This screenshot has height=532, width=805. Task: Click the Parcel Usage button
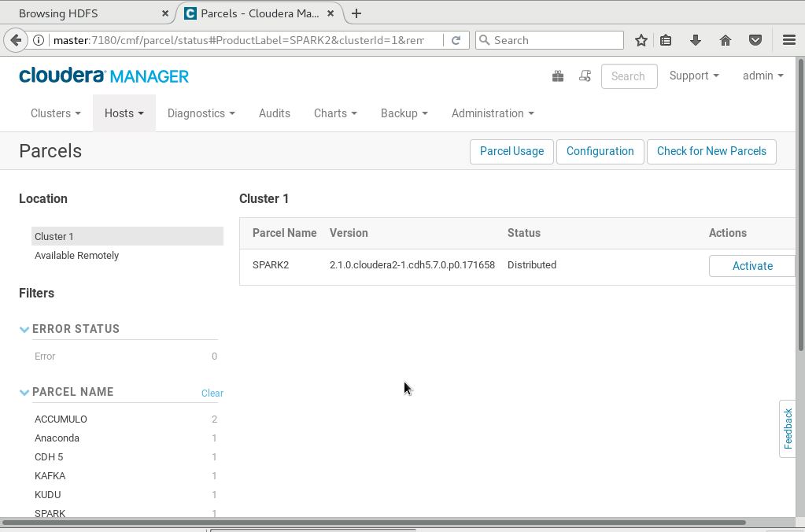click(x=511, y=151)
